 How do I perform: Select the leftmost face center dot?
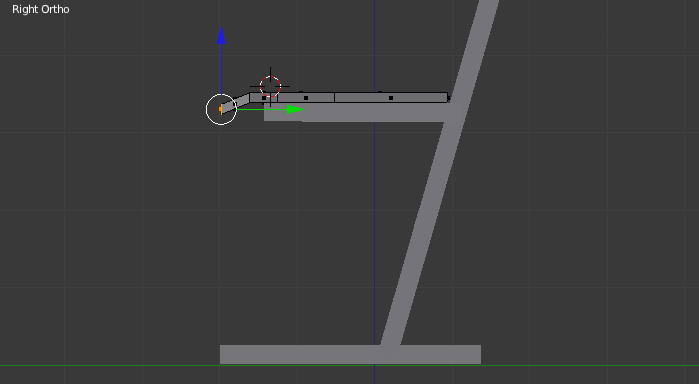coord(264,98)
